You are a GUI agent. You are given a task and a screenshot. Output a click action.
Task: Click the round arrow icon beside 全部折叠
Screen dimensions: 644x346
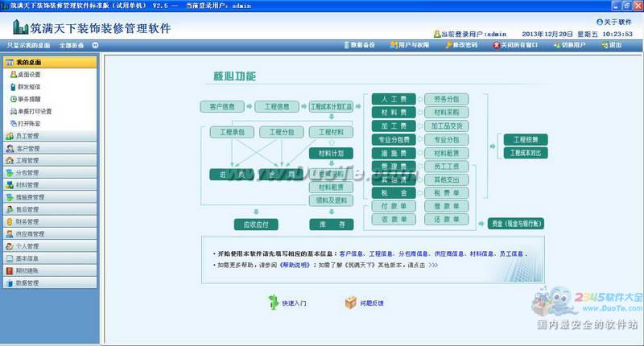pos(95,45)
